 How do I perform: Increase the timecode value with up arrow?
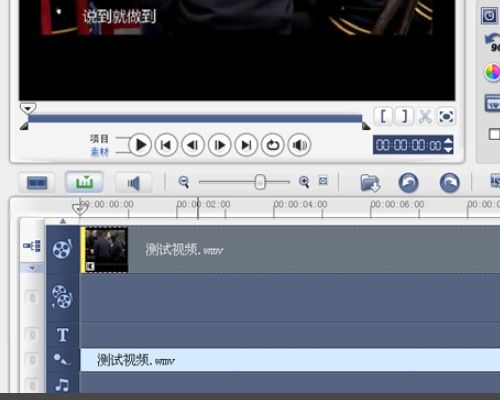tap(449, 140)
